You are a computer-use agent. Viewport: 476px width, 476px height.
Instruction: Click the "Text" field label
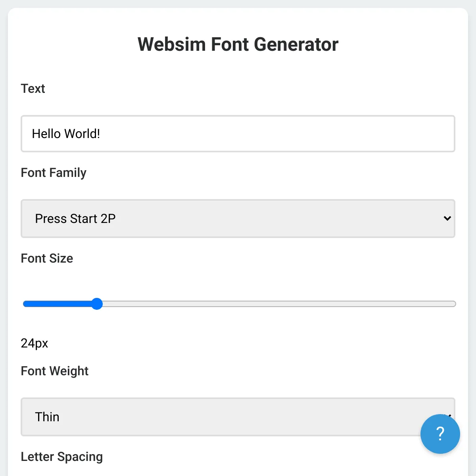33,88
